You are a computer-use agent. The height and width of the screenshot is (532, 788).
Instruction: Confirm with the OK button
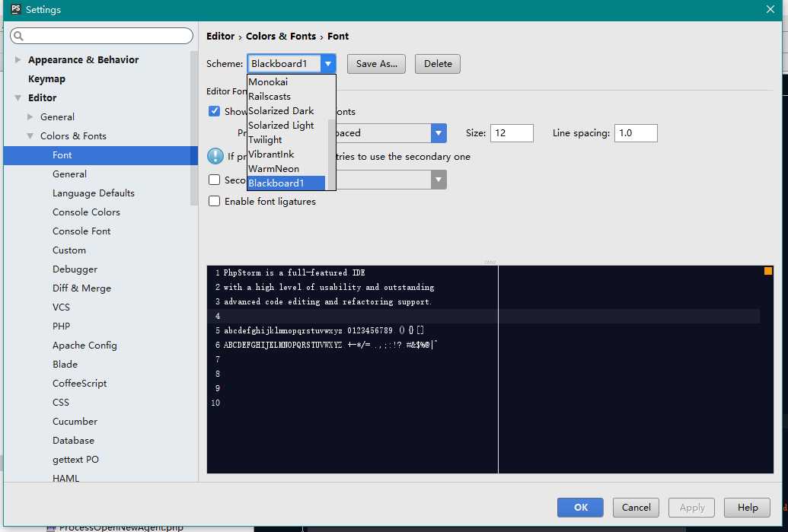[x=580, y=508]
